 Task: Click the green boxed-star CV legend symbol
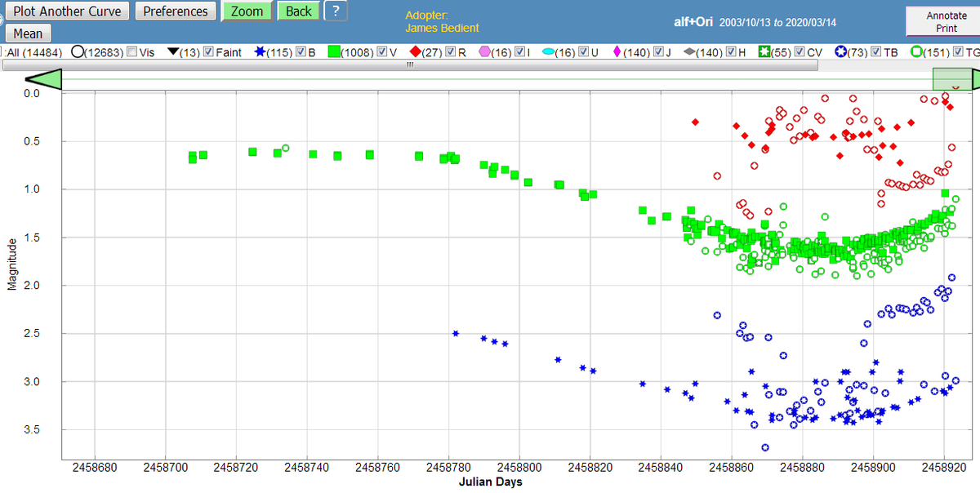pyautogui.click(x=764, y=52)
